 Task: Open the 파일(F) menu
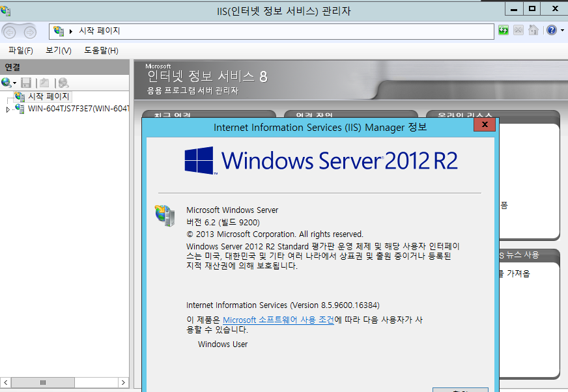[x=21, y=50]
